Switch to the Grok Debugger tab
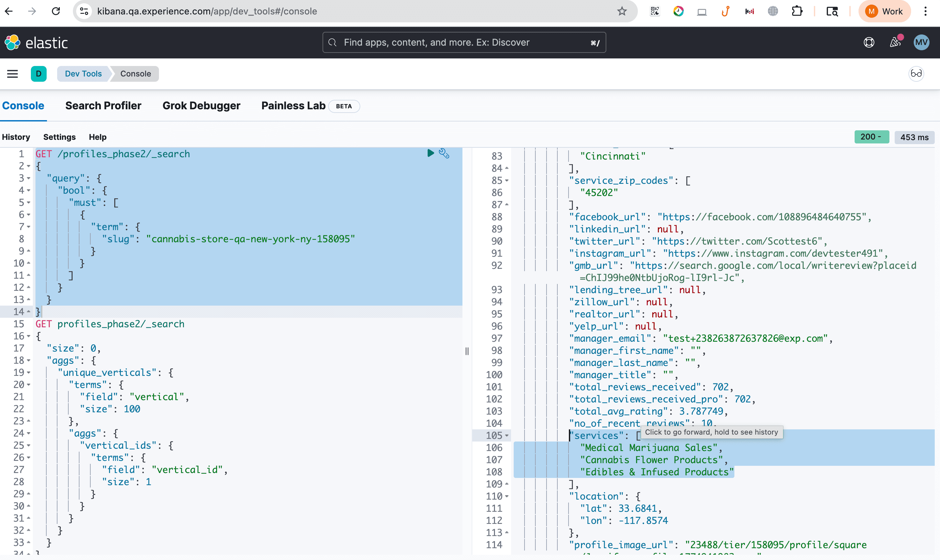Screen dimensions: 940x560 pyautogui.click(x=201, y=106)
